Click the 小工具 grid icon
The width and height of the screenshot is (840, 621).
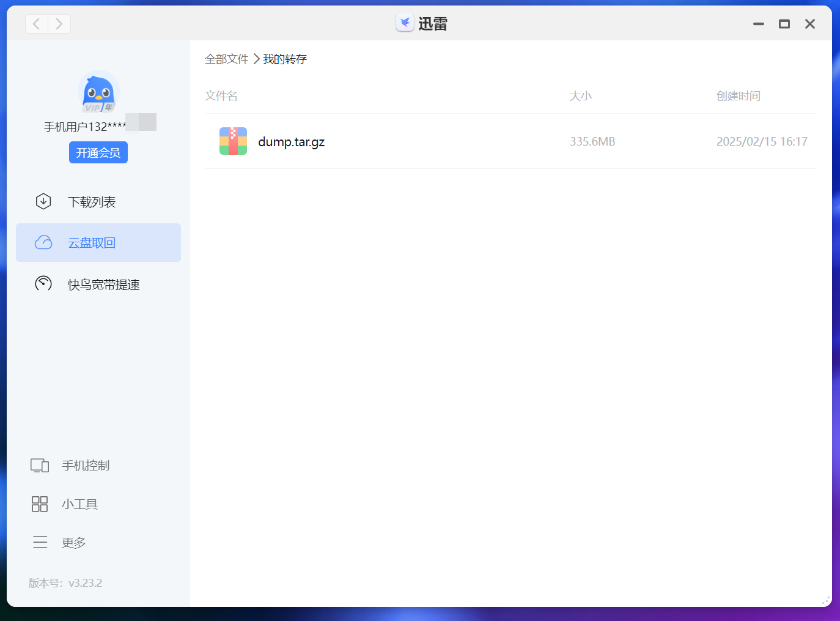click(40, 504)
